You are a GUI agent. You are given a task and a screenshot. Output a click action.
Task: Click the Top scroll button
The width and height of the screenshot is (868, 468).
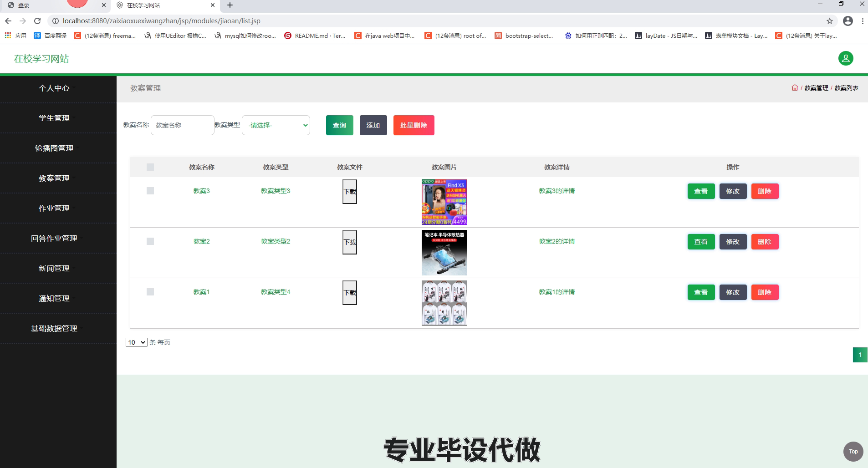[x=853, y=452]
